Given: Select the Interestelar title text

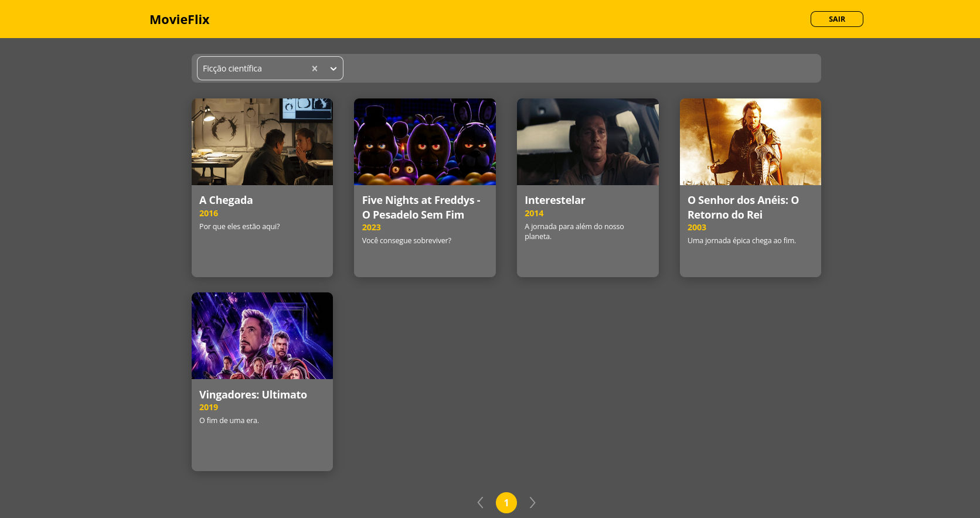Looking at the screenshot, I should coord(554,200).
